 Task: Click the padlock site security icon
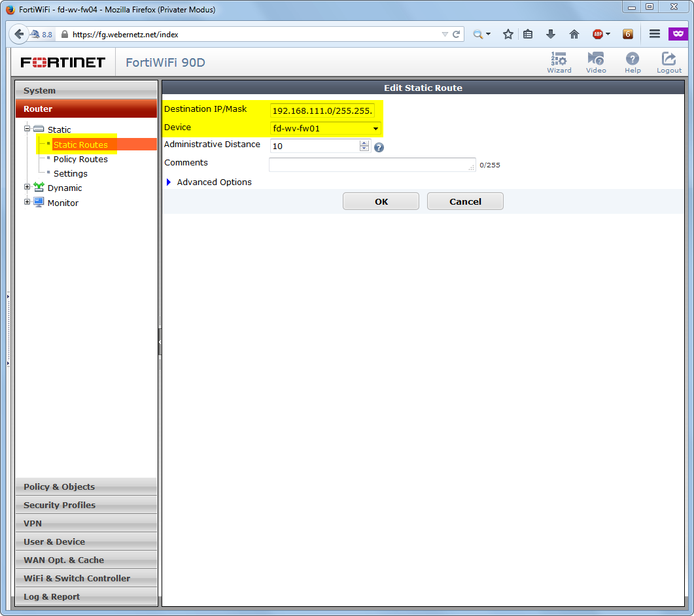[x=65, y=34]
